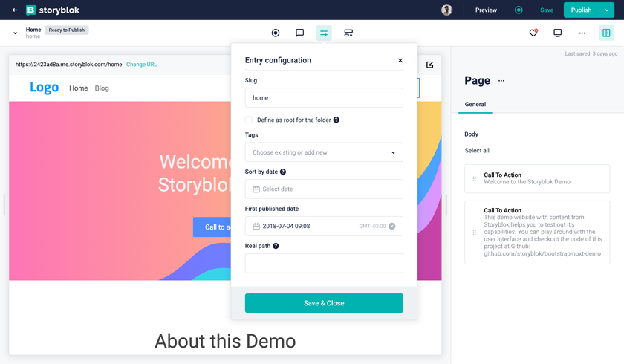Open help for root folder option
The height and width of the screenshot is (364, 624).
337,120
